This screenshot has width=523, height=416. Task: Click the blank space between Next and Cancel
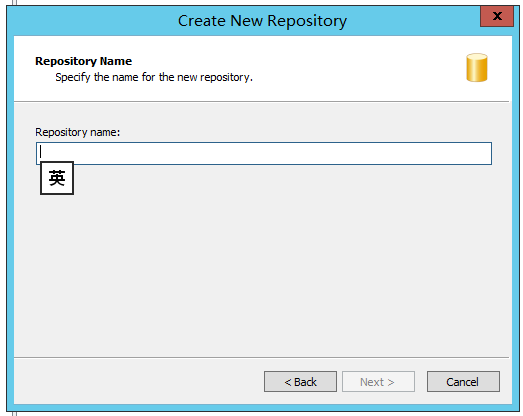[x=421, y=382]
